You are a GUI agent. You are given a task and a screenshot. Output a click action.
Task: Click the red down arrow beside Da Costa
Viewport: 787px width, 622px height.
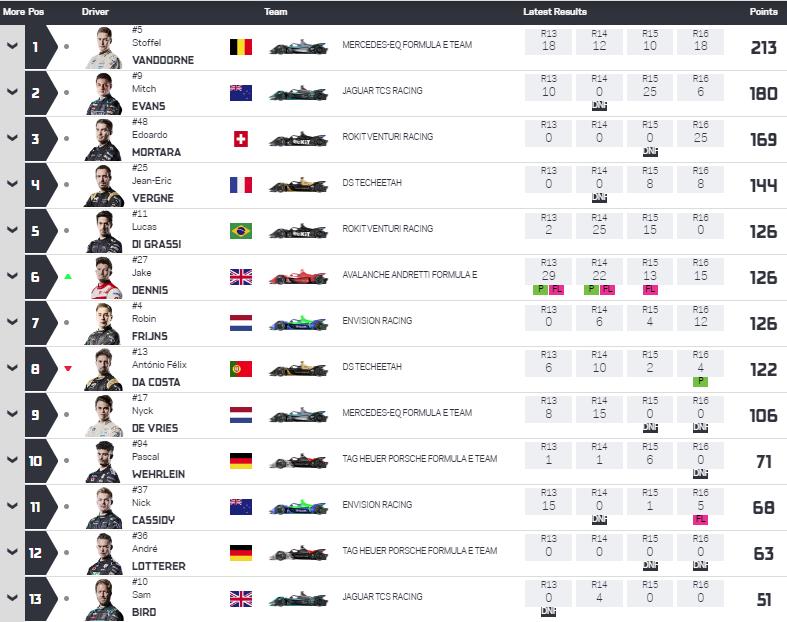coord(68,368)
